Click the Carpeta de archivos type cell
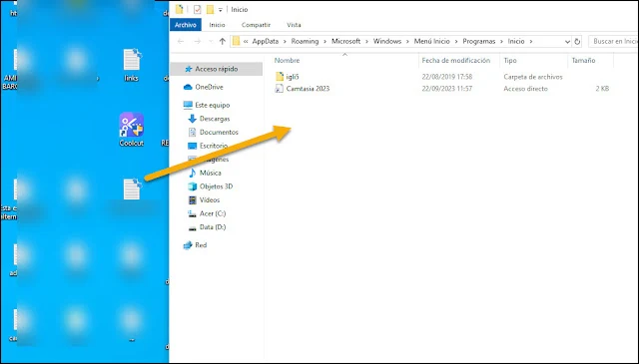Image resolution: width=639 pixels, height=364 pixels. coord(533,77)
